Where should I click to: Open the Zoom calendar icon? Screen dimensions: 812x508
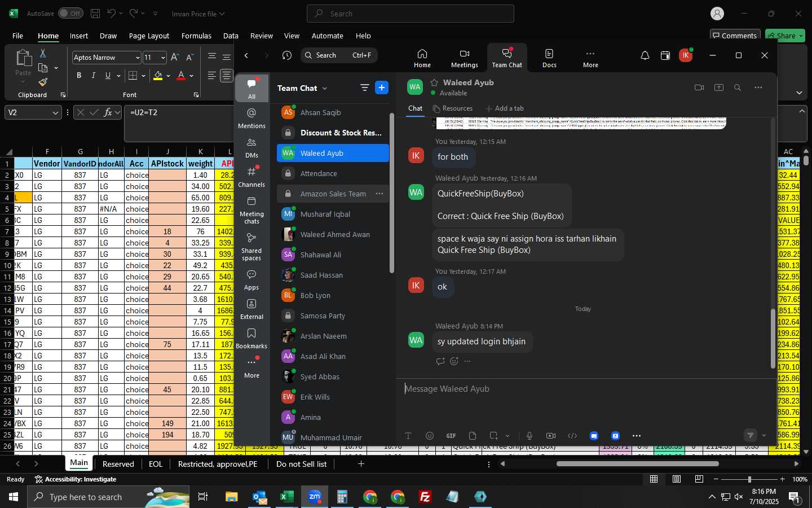pyautogui.click(x=665, y=55)
